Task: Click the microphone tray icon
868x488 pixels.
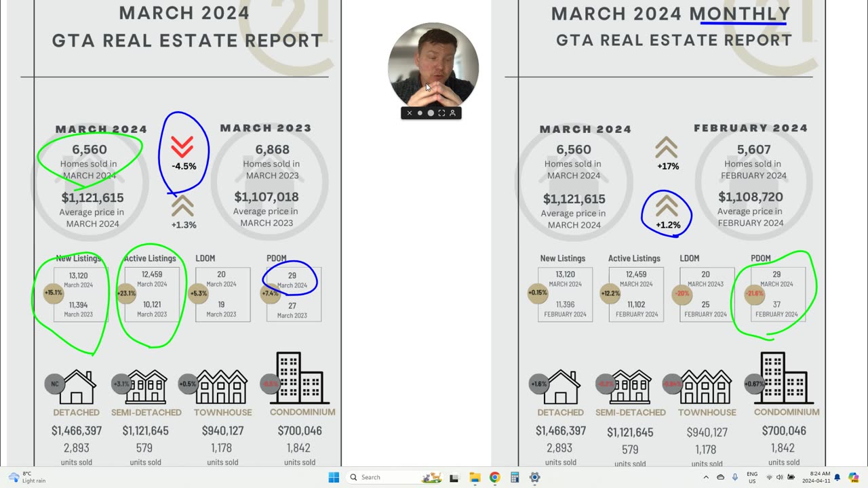Action: click(734, 477)
